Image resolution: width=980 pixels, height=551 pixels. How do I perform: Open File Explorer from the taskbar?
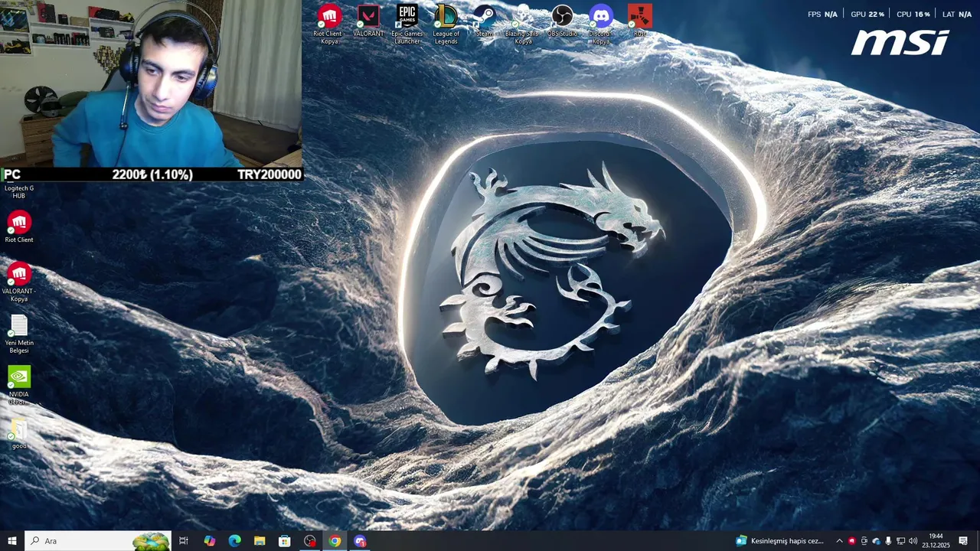(x=260, y=541)
